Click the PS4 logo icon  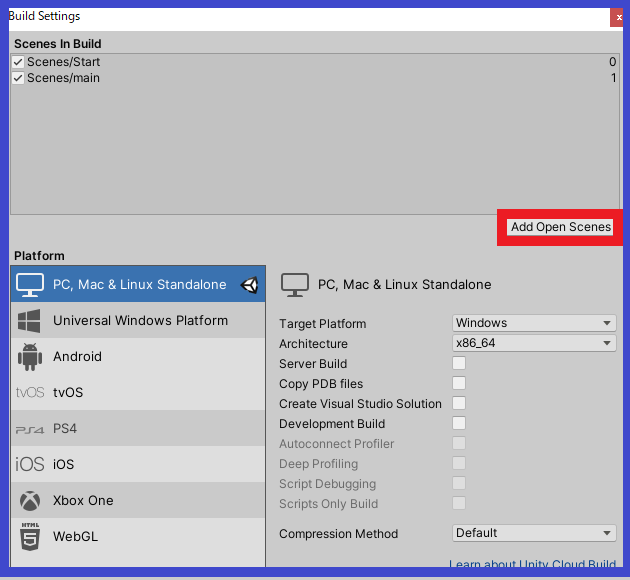pyautogui.click(x=30, y=429)
